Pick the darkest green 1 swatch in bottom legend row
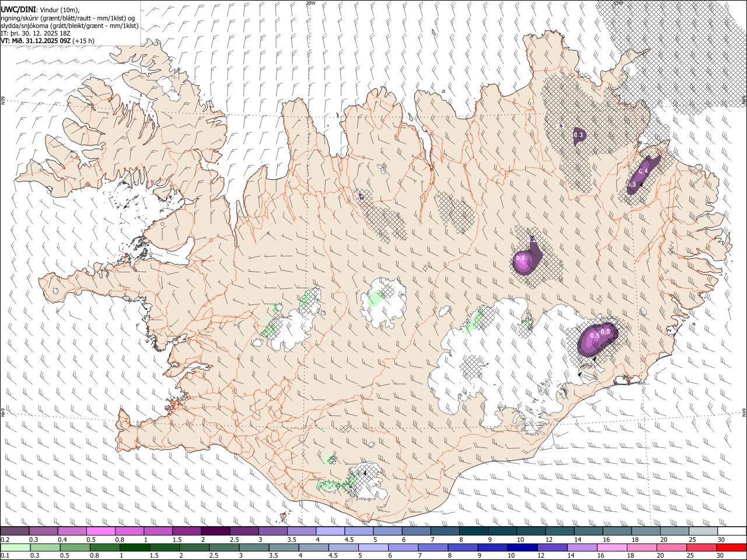 [134, 547]
